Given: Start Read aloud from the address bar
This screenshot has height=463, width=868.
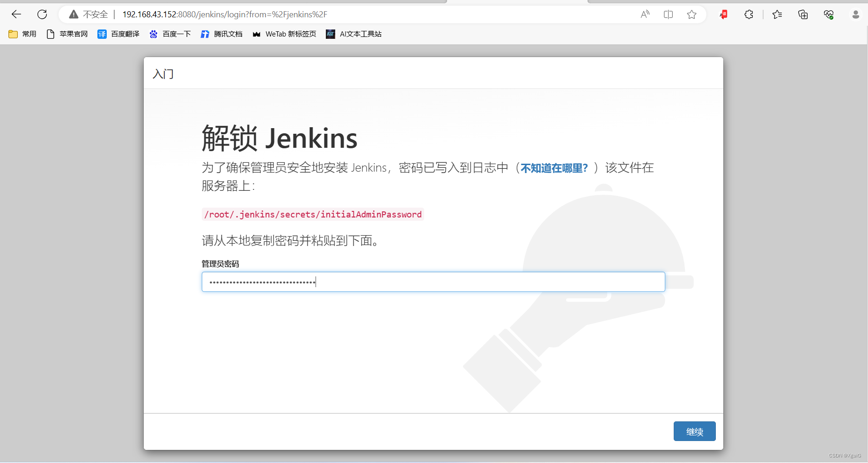Looking at the screenshot, I should point(645,14).
